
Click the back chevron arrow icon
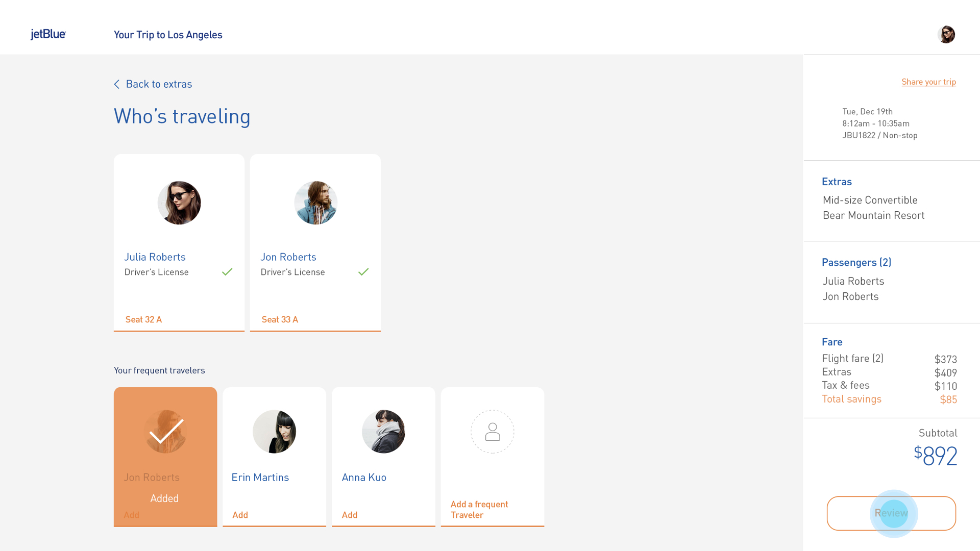coord(117,84)
